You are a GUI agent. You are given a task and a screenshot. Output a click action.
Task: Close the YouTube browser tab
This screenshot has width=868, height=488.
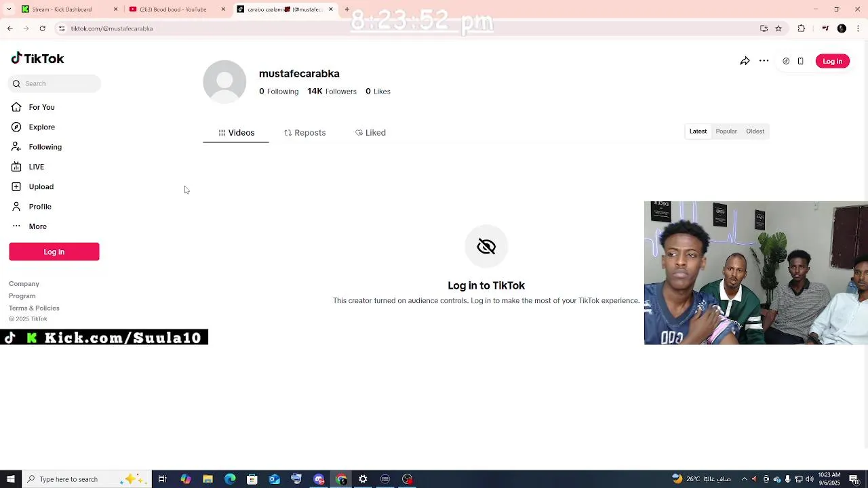click(x=223, y=9)
